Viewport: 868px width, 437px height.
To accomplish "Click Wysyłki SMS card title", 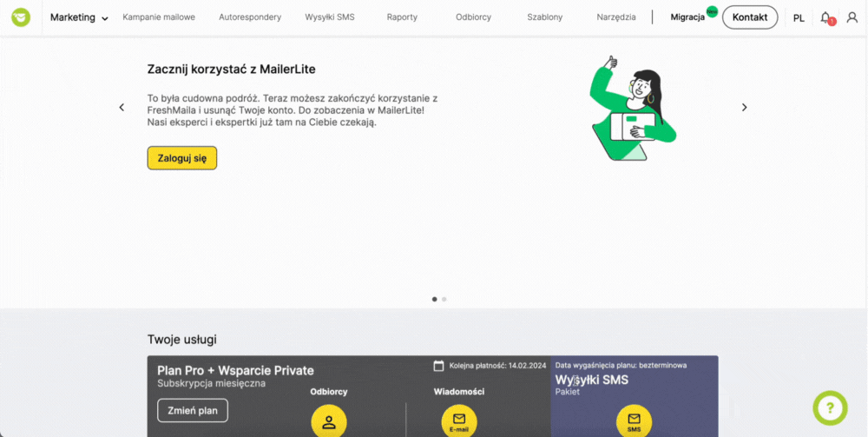I will point(592,381).
